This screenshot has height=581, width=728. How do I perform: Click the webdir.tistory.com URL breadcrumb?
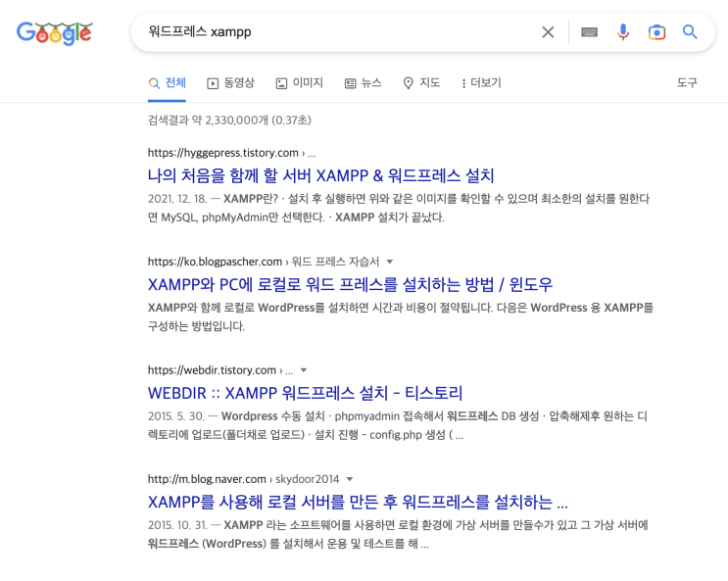pyautogui.click(x=220, y=370)
